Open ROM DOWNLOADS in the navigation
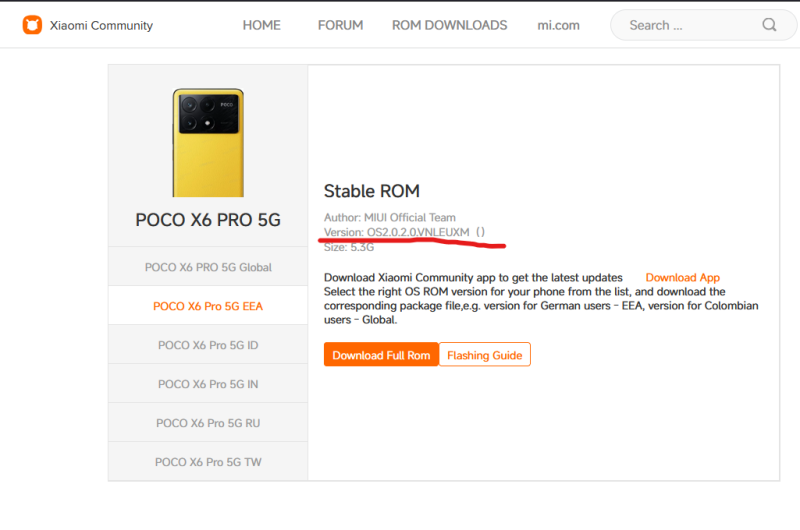Screen dimensions: 800x530 [x=449, y=25]
